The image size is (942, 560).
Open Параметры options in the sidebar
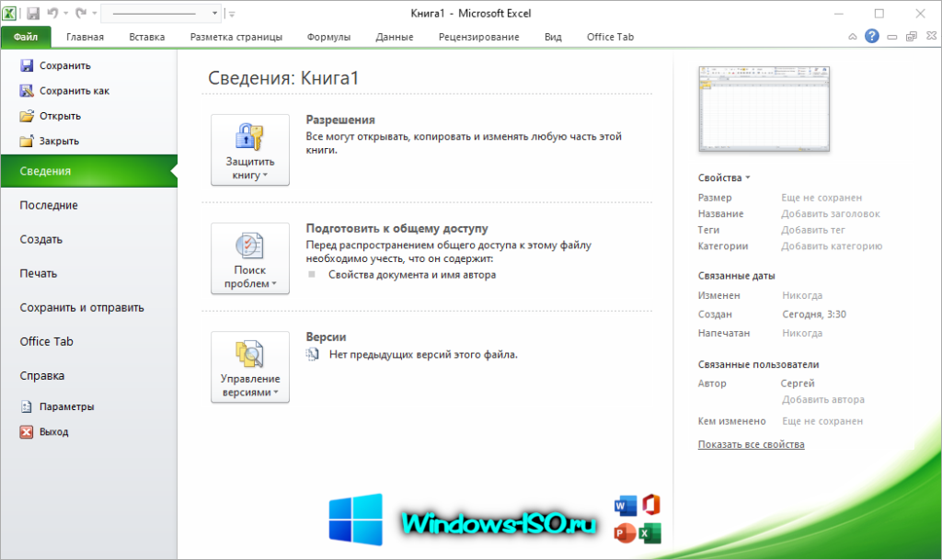pos(58,406)
